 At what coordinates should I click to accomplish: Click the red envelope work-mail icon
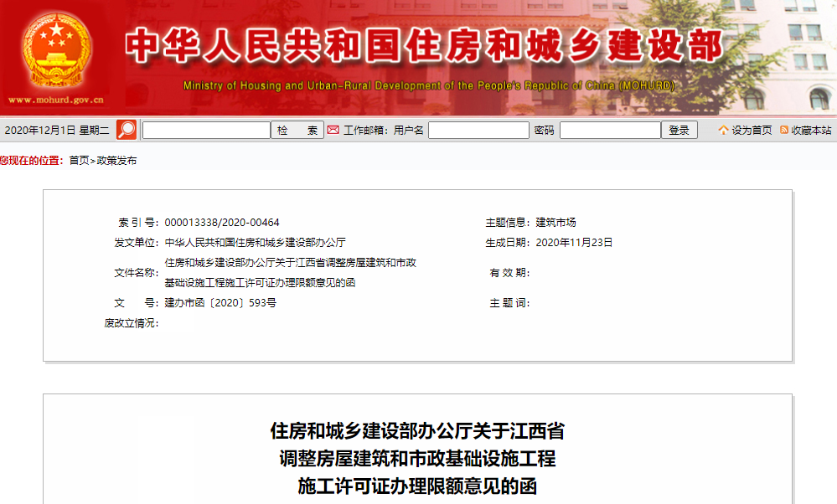click(333, 130)
